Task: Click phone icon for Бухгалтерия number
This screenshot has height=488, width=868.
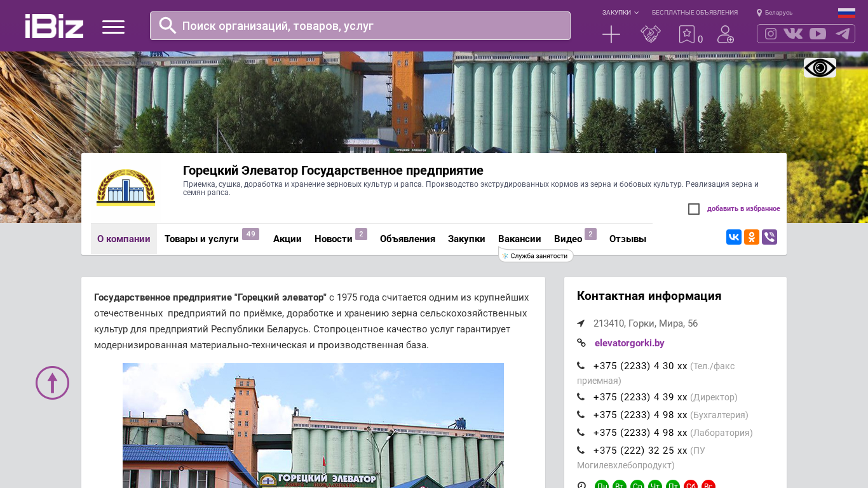Action: [581, 415]
